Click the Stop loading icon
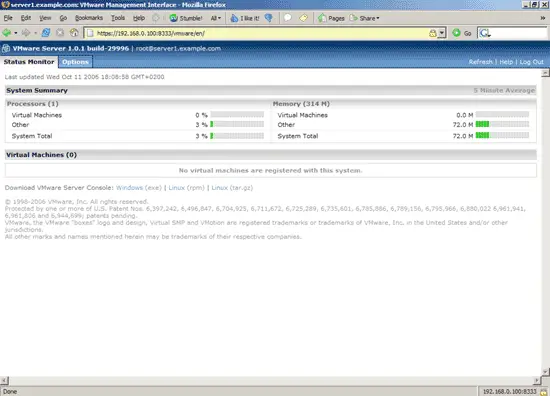This screenshot has height=396, width=550. pos(60,33)
